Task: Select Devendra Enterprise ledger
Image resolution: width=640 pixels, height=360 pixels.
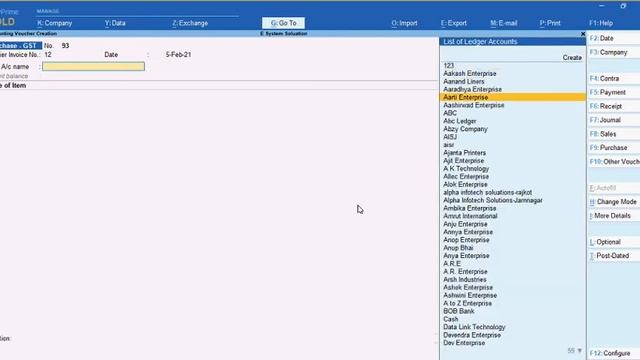Action: (472, 335)
